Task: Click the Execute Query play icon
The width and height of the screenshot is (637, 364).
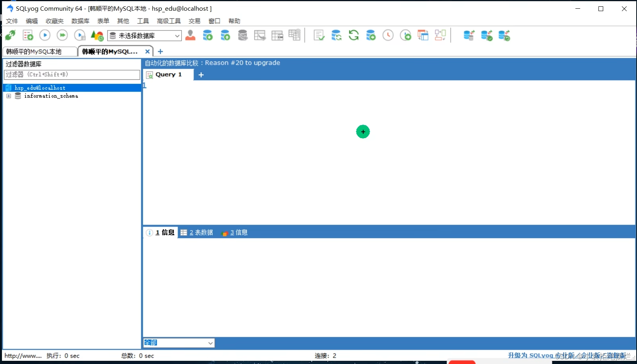Action: coord(45,35)
